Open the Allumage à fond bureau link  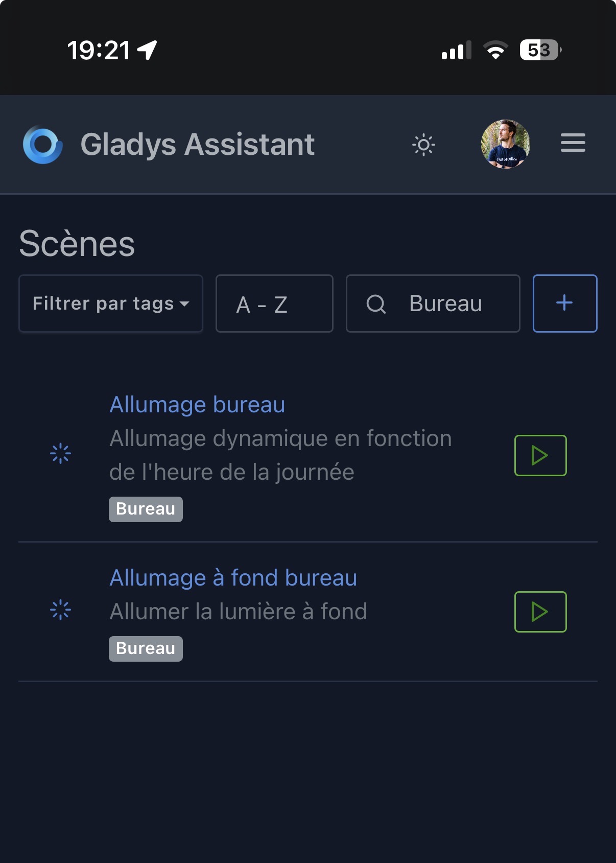coord(233,578)
